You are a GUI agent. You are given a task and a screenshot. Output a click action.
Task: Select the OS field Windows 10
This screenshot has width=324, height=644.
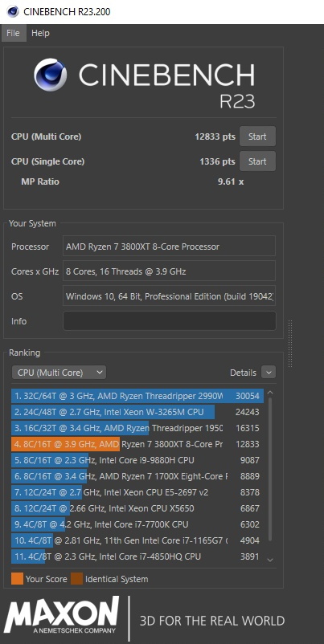coord(169,296)
